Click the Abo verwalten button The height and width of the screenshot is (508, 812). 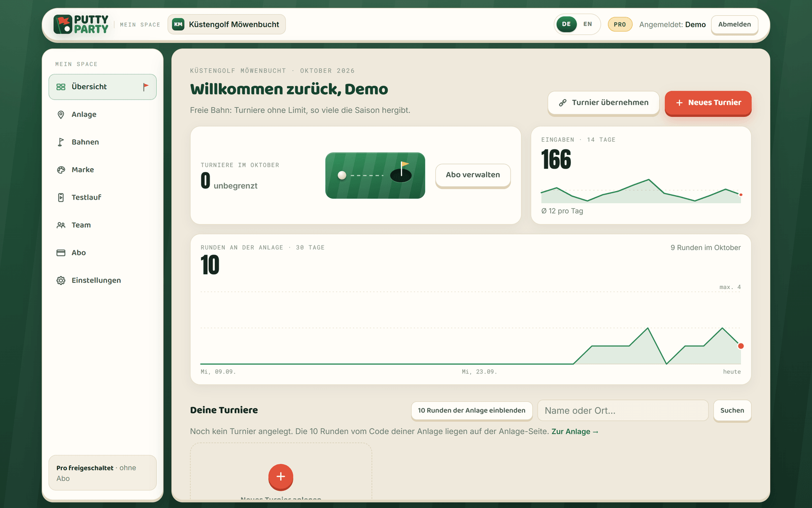[473, 175]
